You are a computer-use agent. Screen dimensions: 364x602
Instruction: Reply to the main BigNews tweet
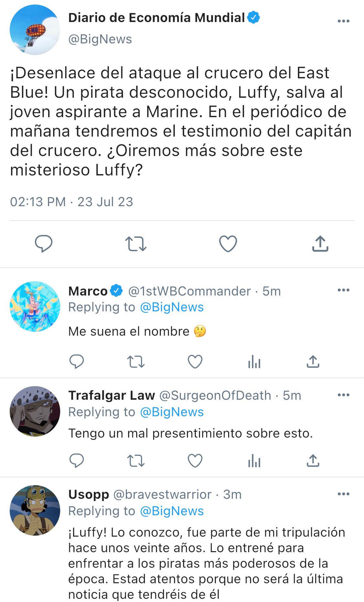pos(44,243)
